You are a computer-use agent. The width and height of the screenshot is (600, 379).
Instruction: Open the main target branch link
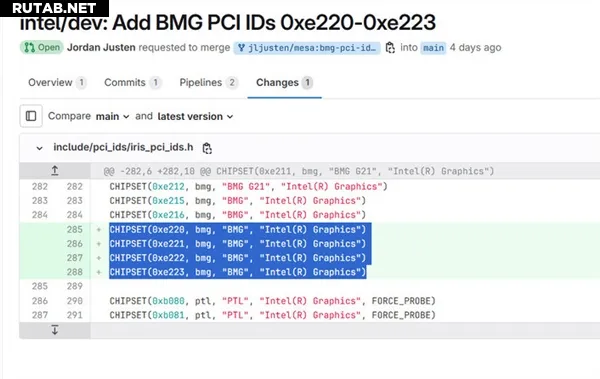(x=433, y=48)
